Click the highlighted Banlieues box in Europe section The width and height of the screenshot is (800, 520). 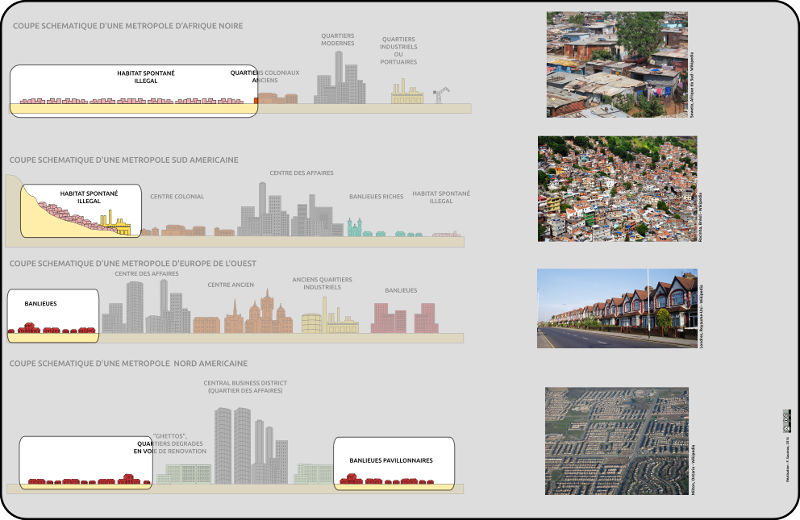pos(54,311)
